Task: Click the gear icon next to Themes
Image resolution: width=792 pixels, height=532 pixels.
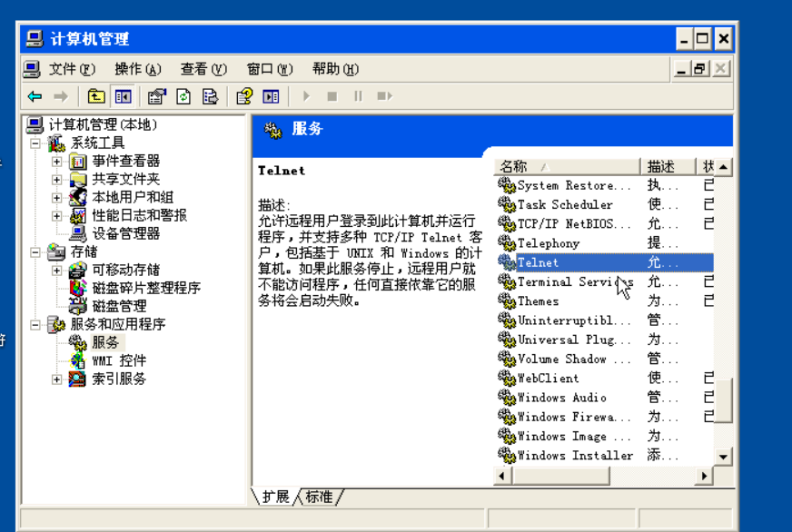Action: [x=506, y=300]
